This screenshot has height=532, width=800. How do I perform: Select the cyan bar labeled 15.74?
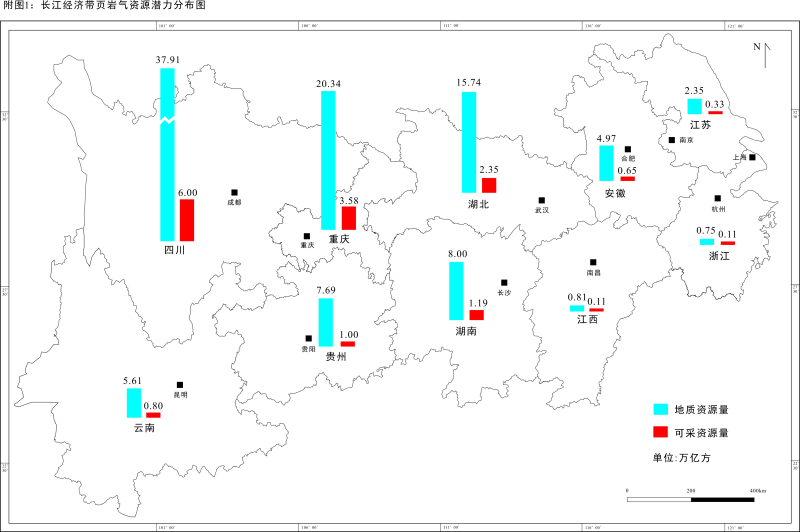click(x=468, y=142)
